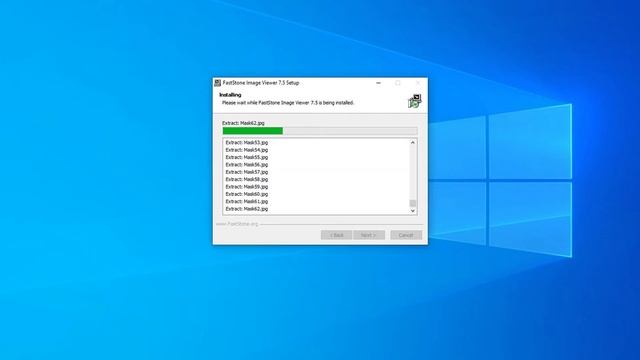Screen dimensions: 640x360
Task: Click the disabled maximize button
Action: 398,83
